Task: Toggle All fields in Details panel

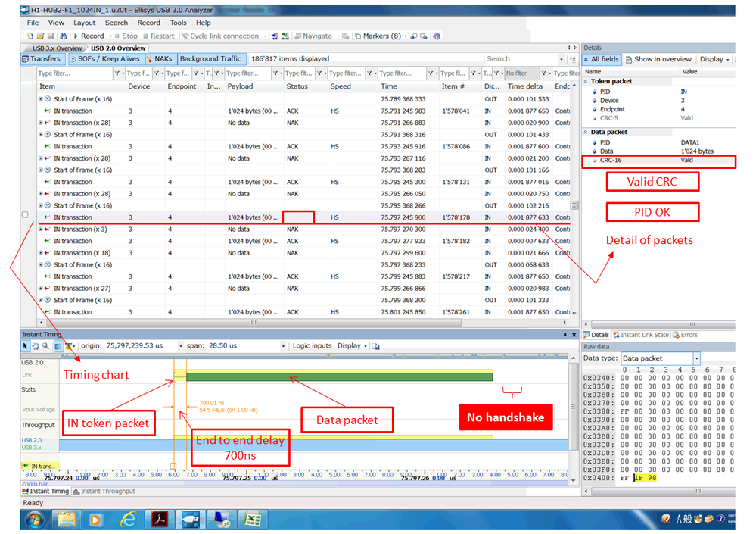Action: point(601,59)
